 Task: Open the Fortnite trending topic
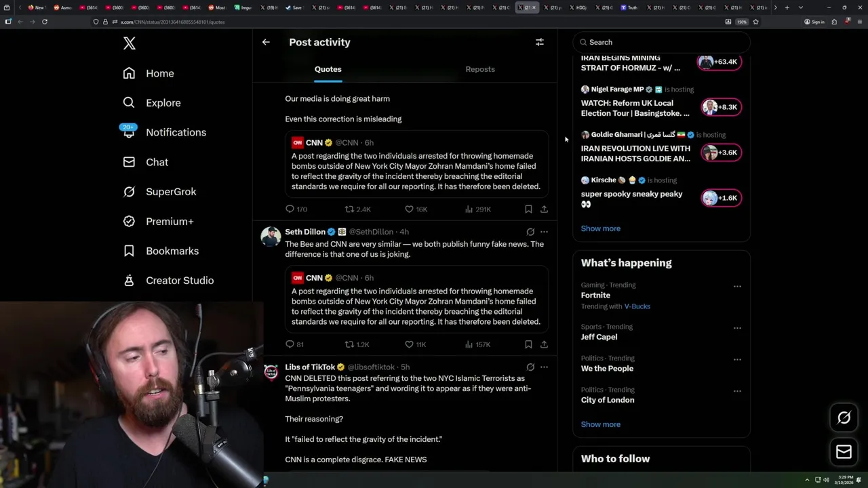(x=595, y=296)
